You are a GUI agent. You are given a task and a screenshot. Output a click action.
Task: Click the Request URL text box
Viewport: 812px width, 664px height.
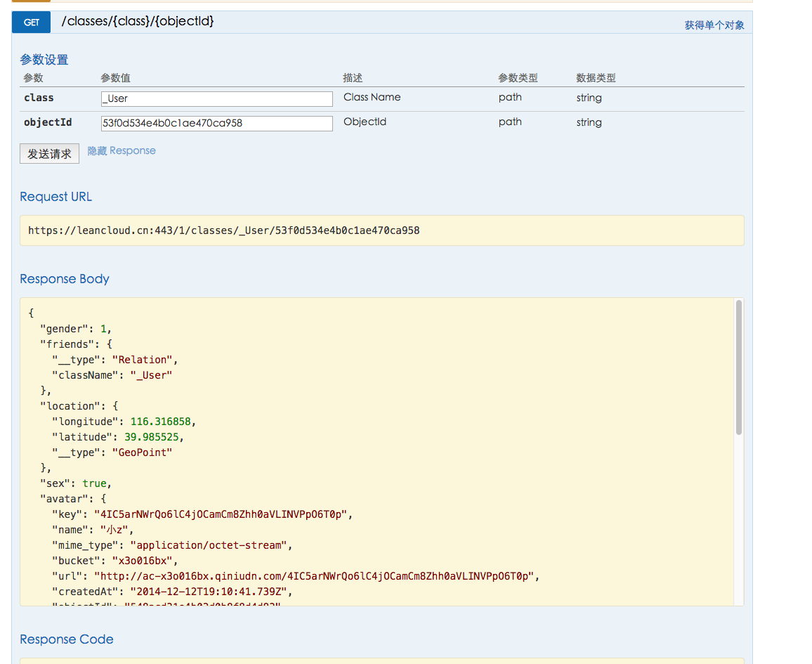click(381, 230)
